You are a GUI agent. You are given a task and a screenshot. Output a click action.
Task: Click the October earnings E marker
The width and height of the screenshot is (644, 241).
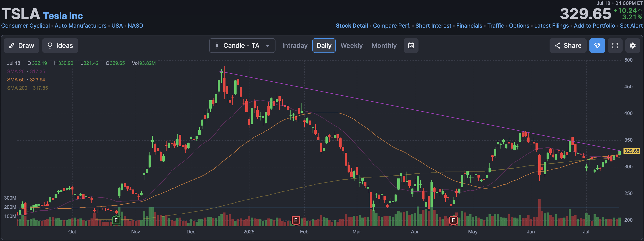point(116,220)
